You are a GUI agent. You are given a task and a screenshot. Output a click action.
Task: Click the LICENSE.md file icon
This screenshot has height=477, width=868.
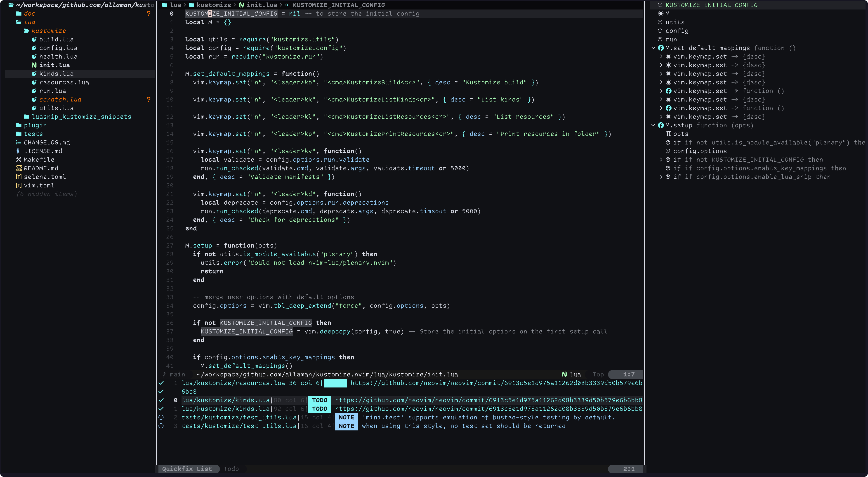(x=18, y=151)
